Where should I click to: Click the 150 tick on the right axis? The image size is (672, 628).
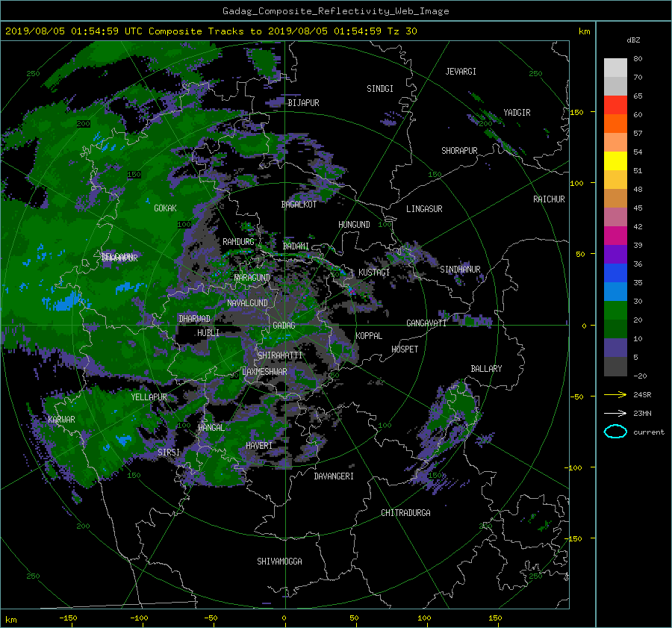576,112
